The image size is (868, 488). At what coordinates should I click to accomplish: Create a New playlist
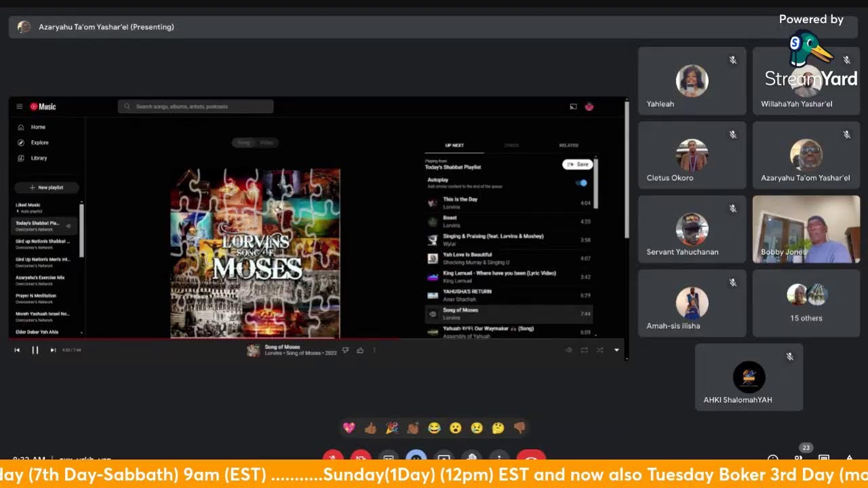point(47,187)
